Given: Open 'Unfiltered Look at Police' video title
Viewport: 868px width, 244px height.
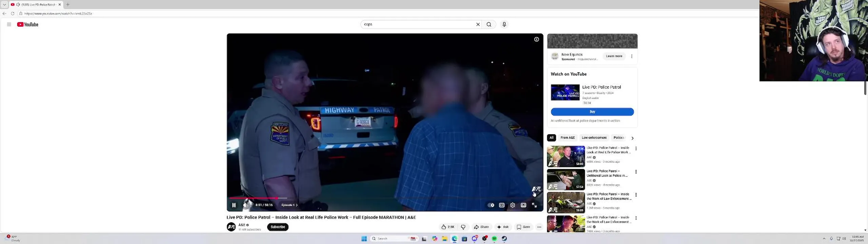Looking at the screenshot, I should coord(607,173).
